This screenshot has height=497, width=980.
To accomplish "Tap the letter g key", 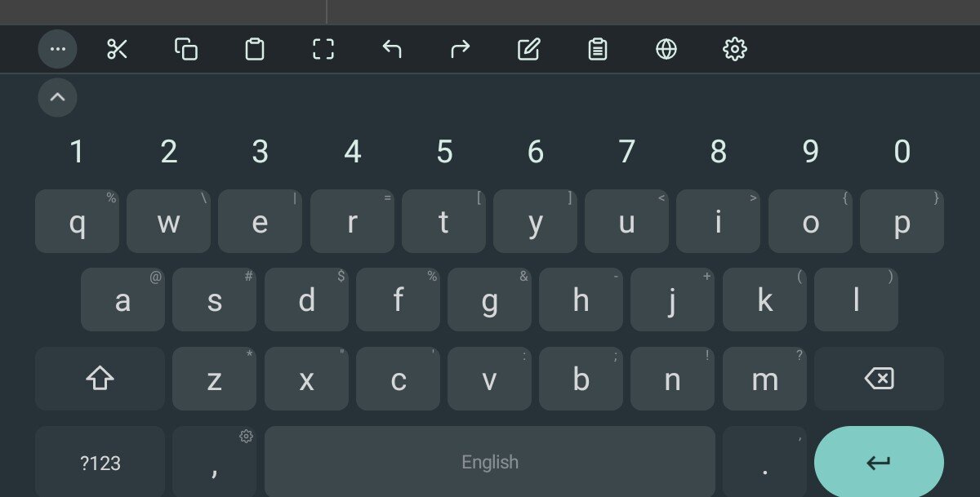I will 489,300.
